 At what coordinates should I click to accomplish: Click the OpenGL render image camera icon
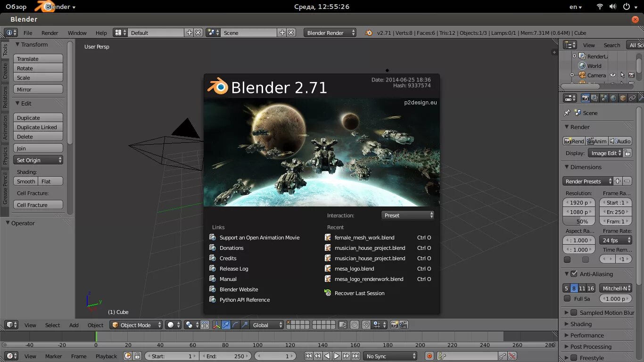pos(394,325)
